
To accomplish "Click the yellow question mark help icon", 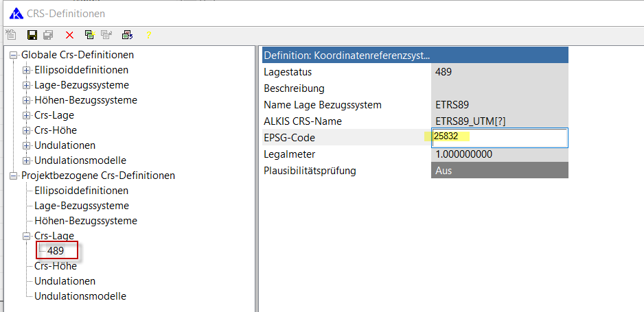I will (x=148, y=35).
